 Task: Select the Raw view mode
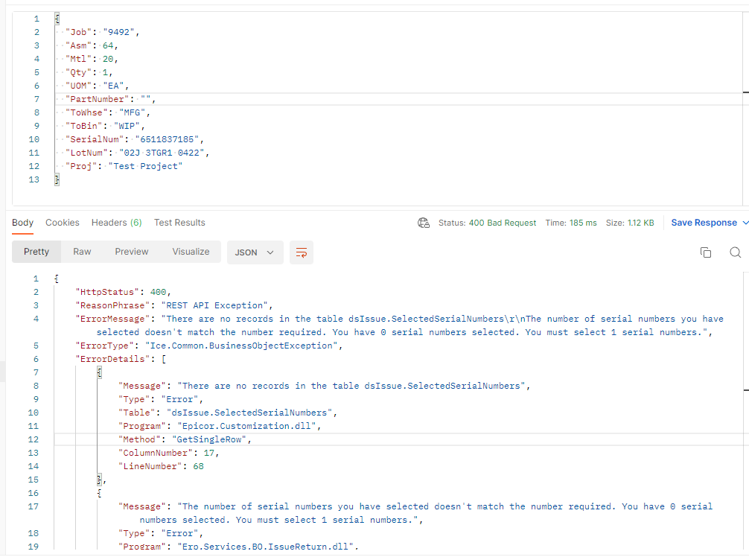[82, 252]
